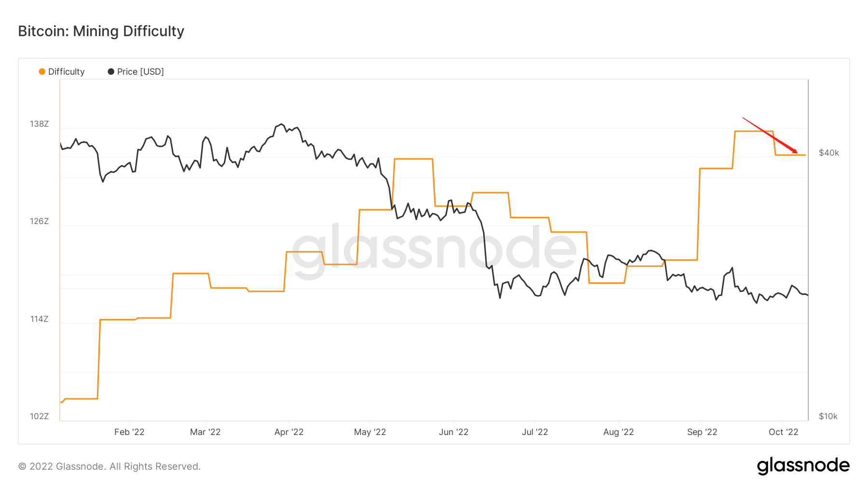Click the May '22 date label

(370, 432)
